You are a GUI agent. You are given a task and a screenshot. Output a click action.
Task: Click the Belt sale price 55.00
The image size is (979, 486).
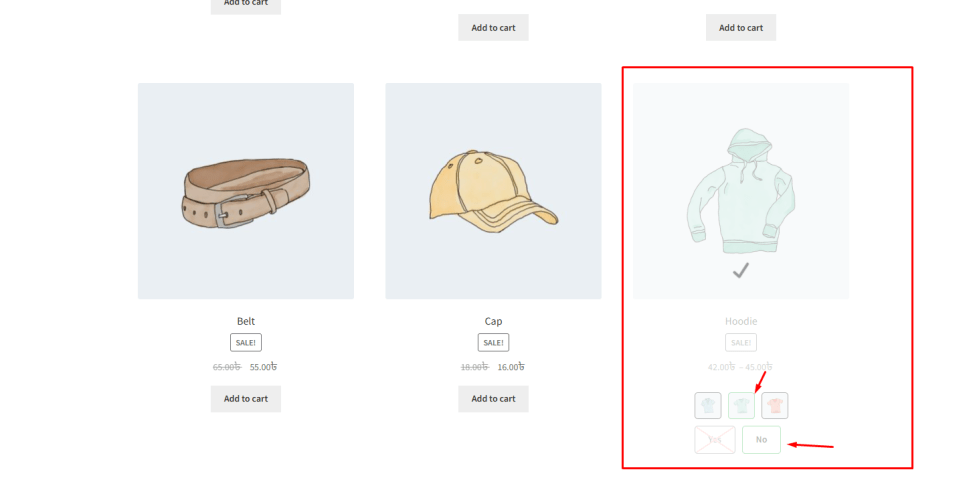pyautogui.click(x=263, y=367)
